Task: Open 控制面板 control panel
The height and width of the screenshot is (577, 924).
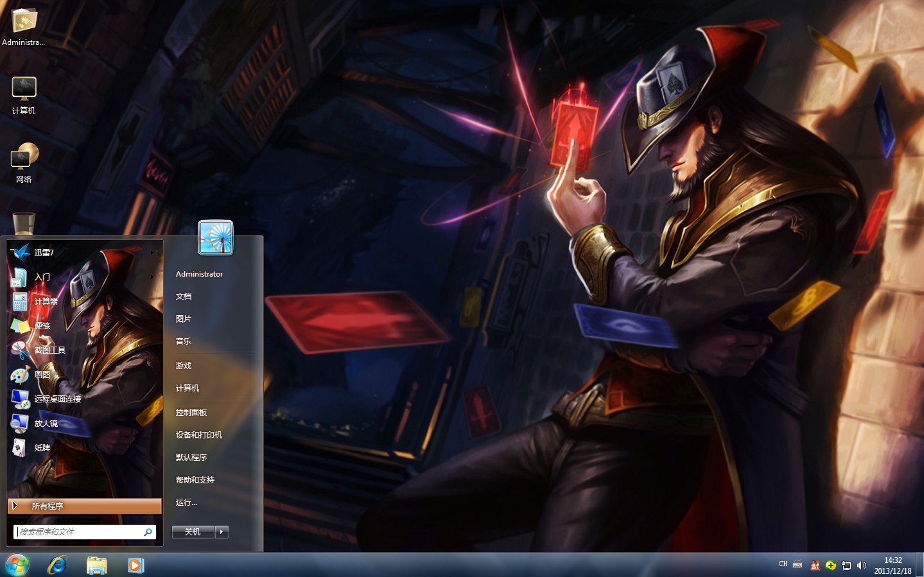Action: tap(191, 412)
